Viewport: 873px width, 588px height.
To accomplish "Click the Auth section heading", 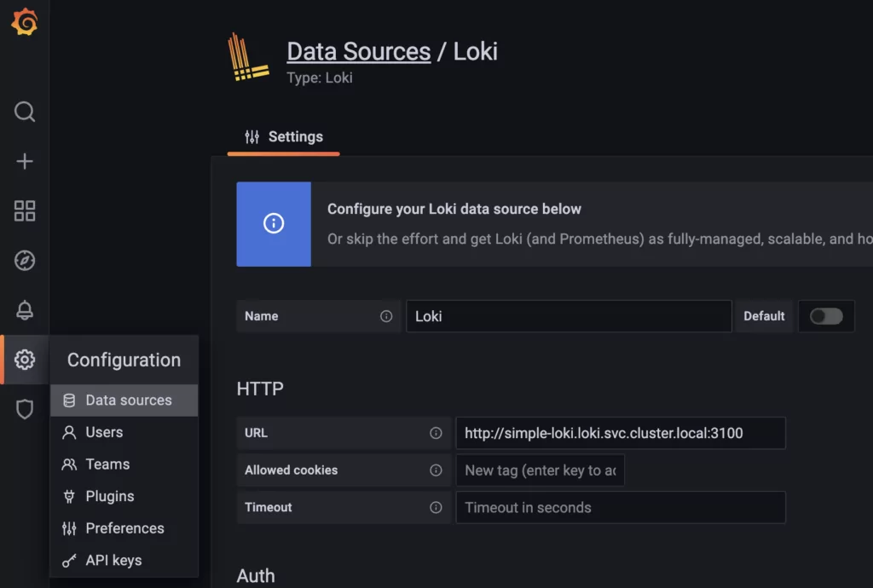I will [256, 576].
